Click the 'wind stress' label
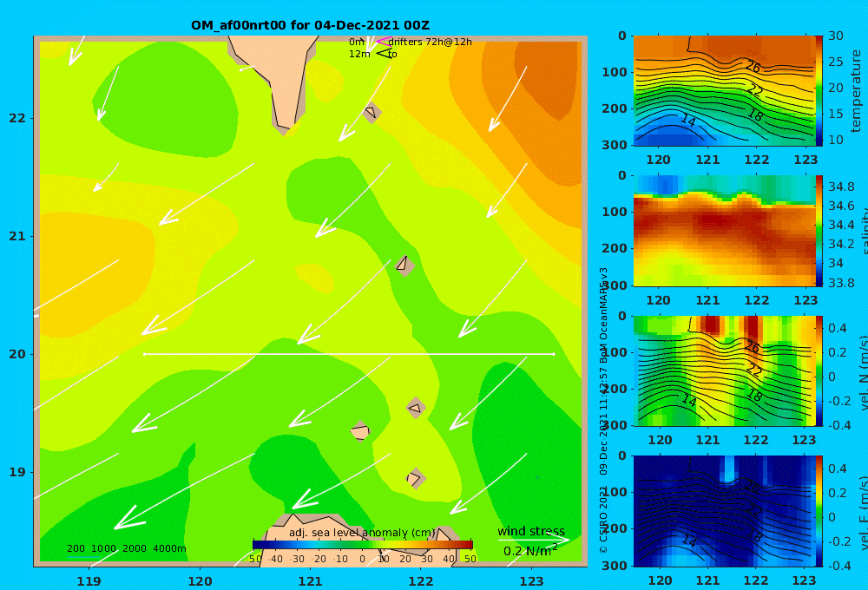This screenshot has width=868, height=590. click(x=531, y=531)
